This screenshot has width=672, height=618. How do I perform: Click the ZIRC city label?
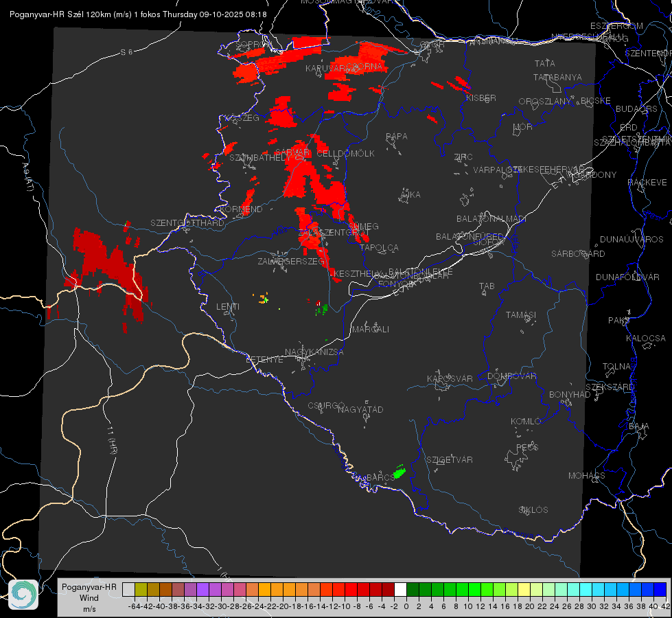tap(463, 157)
